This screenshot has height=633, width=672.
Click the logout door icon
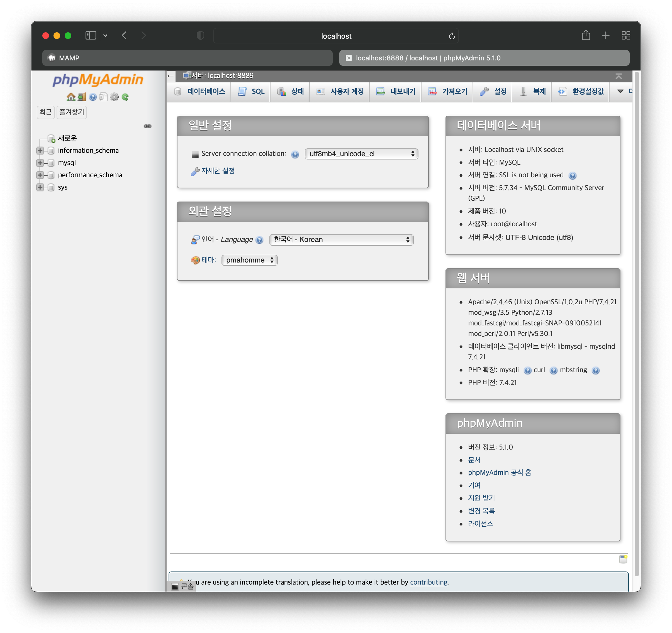(x=82, y=97)
